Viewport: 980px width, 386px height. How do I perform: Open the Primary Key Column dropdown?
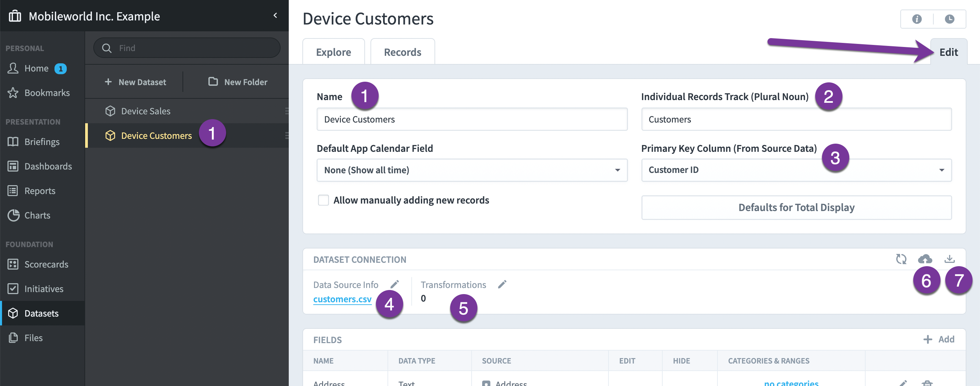796,170
